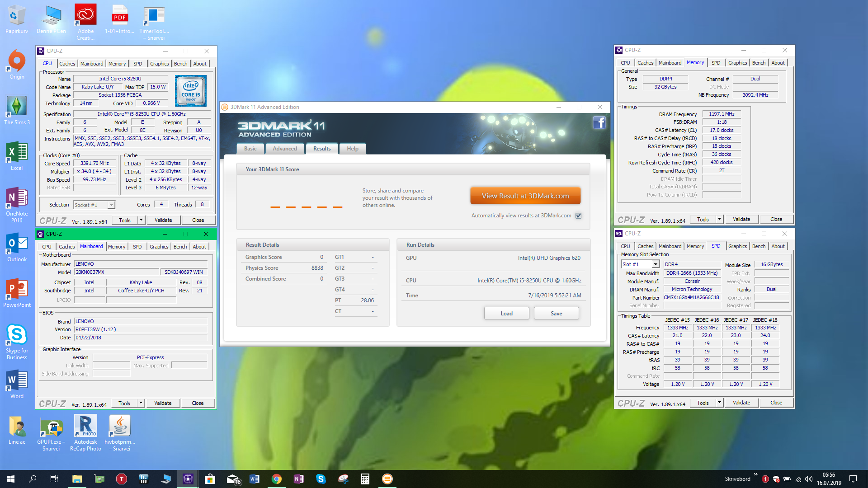
Task: Expand hidden taskbar toolbar chevron near Skrivebord
Action: 756,474
